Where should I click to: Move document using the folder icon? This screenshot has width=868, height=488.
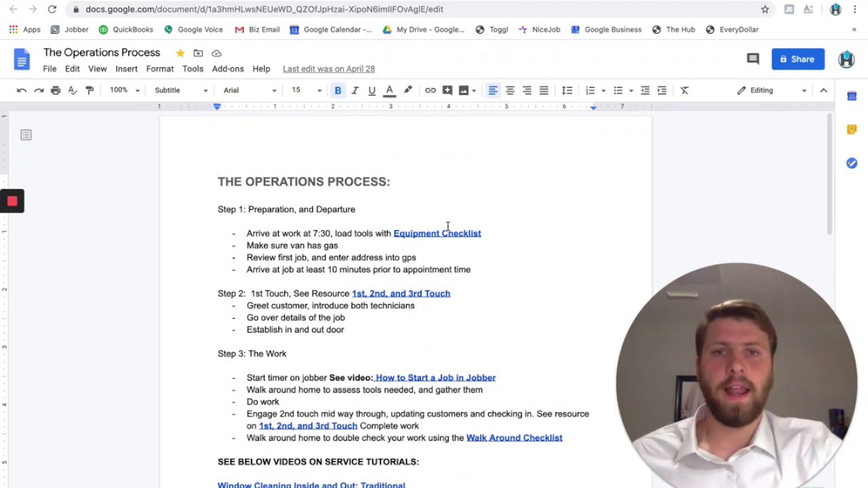coord(198,53)
